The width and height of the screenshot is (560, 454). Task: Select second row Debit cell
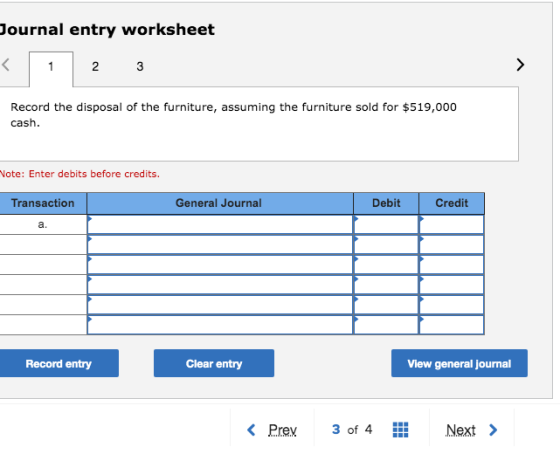click(386, 245)
